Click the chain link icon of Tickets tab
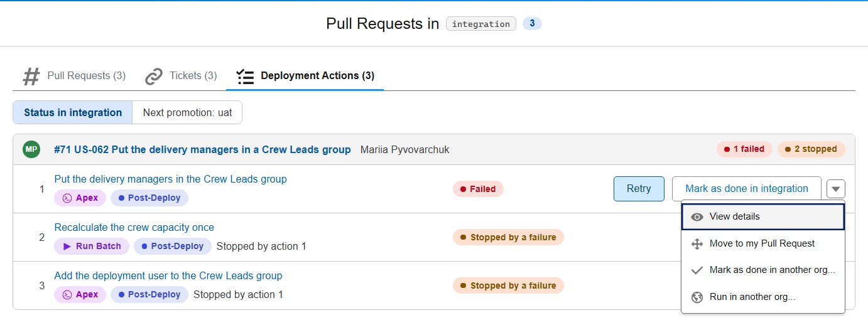Screen dimensions: 868x325 point(154,77)
